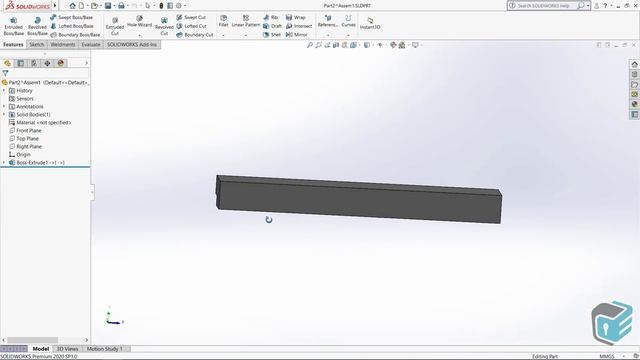
Task: Show the DisplayManager tab
Action: (61, 63)
